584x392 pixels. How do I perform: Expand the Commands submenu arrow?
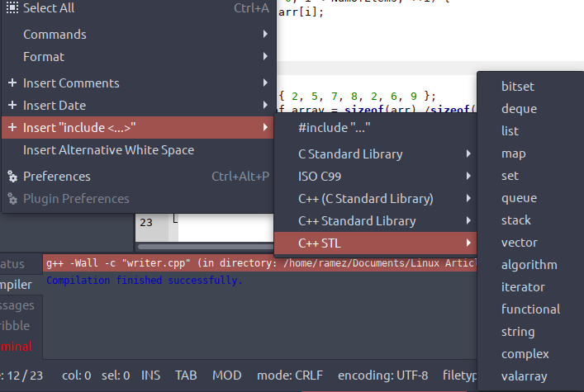tap(265, 35)
